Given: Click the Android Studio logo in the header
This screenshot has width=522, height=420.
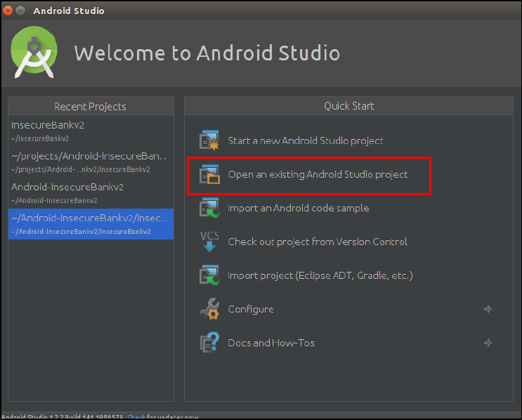Looking at the screenshot, I should click(x=34, y=52).
